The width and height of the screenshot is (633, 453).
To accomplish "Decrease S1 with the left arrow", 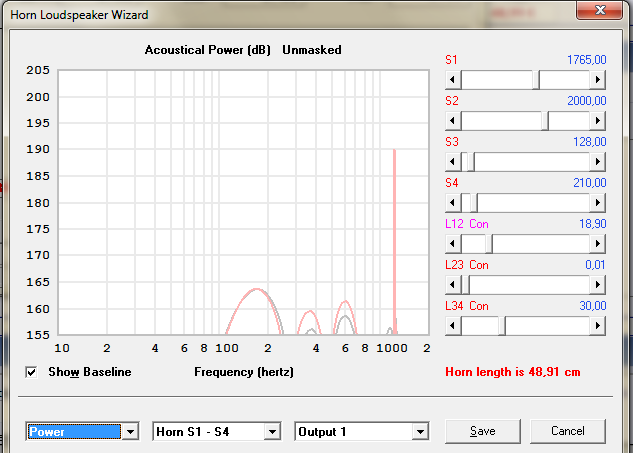I will pyautogui.click(x=453, y=80).
